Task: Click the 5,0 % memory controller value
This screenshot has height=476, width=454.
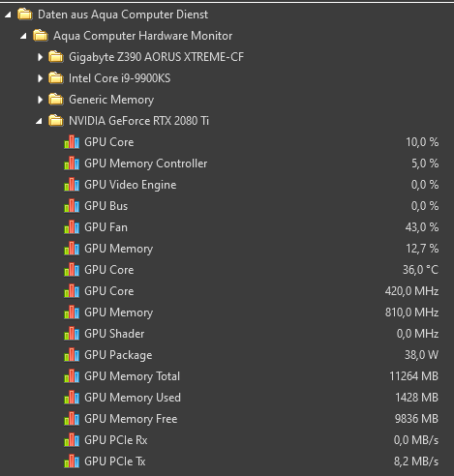Action: 425,164
